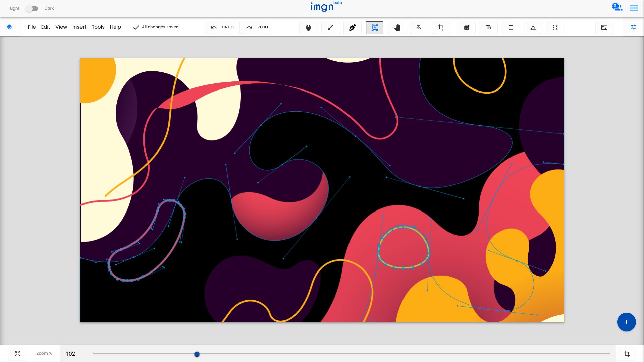The height and width of the screenshot is (362, 644).
Task: Click the All changes saved link
Action: click(160, 27)
